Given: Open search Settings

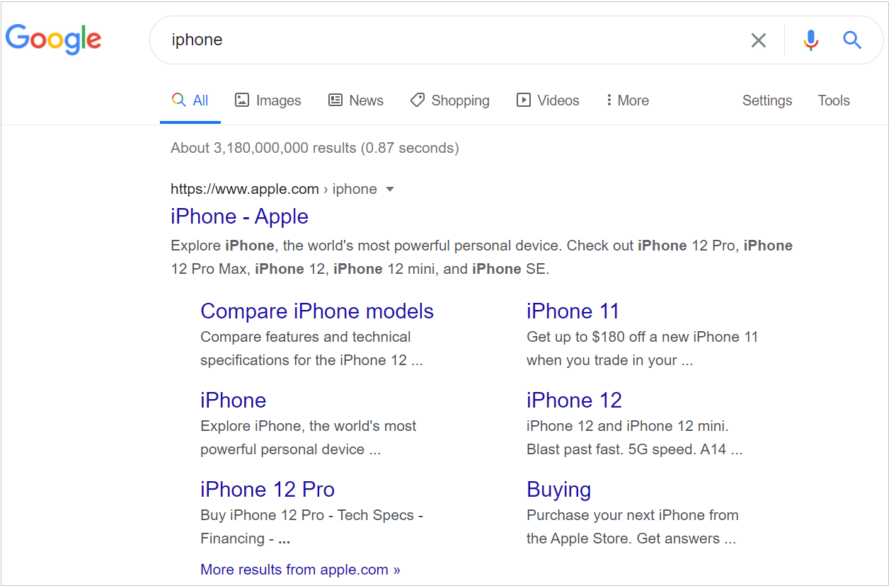Looking at the screenshot, I should [x=767, y=100].
